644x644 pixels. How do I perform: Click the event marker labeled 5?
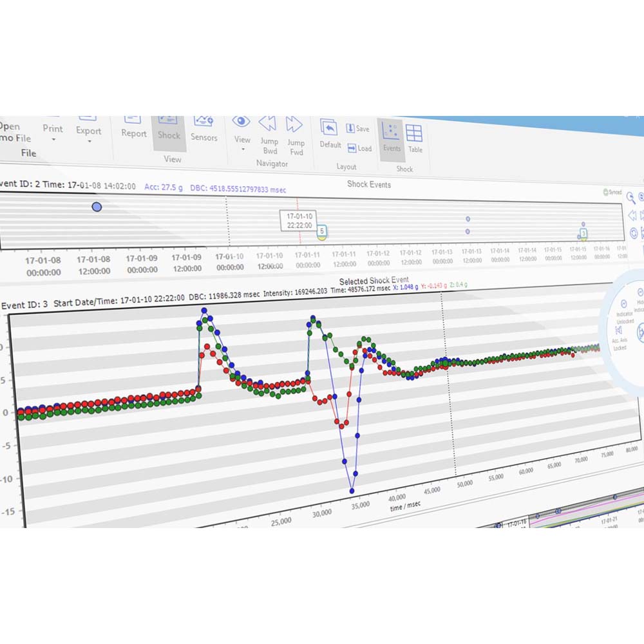click(x=321, y=231)
